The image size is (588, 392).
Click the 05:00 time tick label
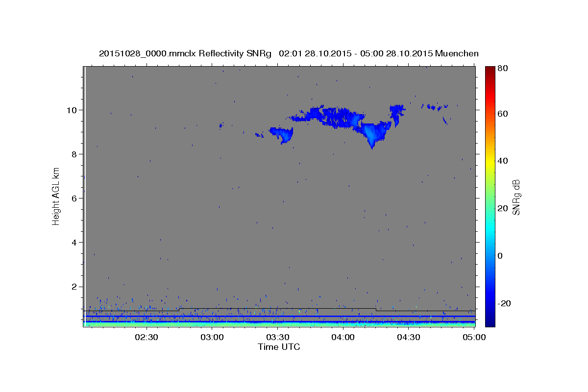(x=474, y=337)
